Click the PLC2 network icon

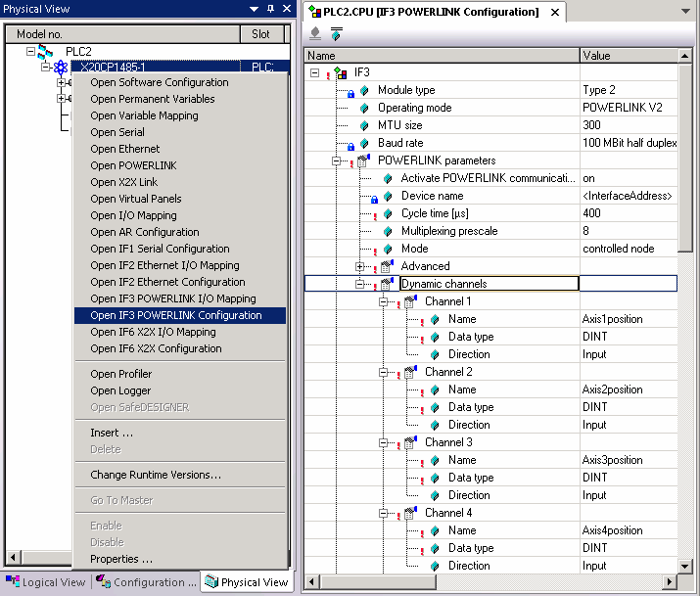(45, 52)
